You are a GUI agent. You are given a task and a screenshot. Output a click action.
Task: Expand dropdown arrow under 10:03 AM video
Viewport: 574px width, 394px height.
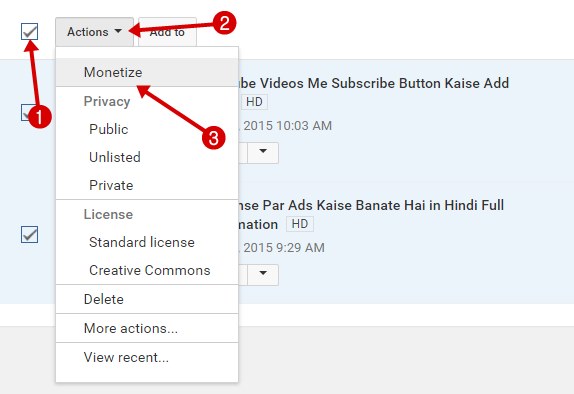pos(263,153)
